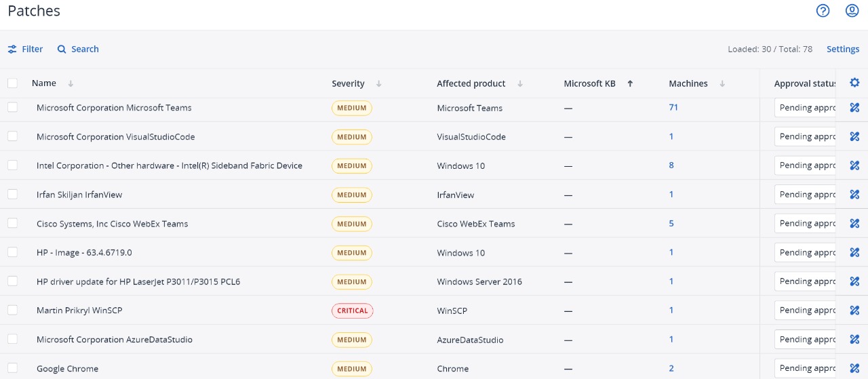Open column settings gear icon
Viewport: 868px width, 379px height.
point(854,83)
